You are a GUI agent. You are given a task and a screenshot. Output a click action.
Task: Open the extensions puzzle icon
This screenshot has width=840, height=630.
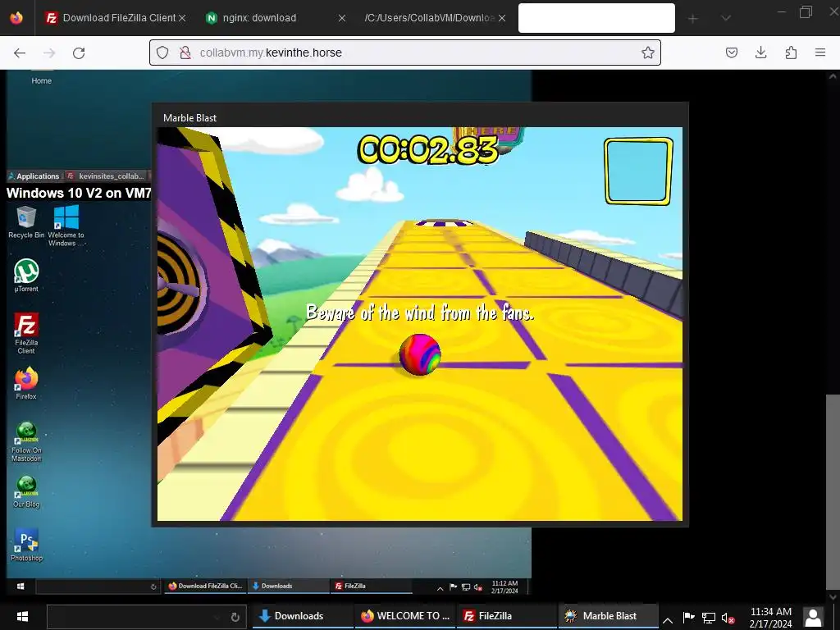pyautogui.click(x=791, y=52)
